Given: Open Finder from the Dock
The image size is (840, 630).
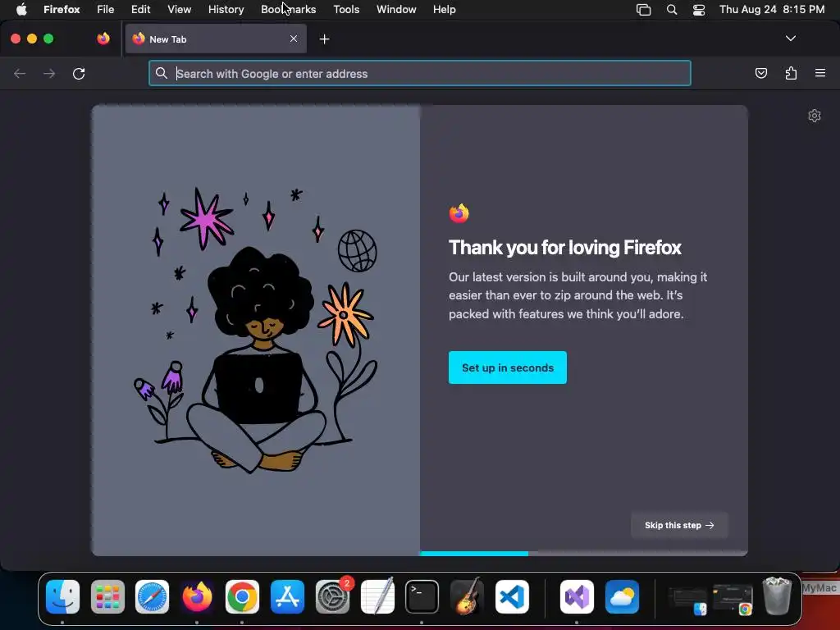Looking at the screenshot, I should 62,596.
